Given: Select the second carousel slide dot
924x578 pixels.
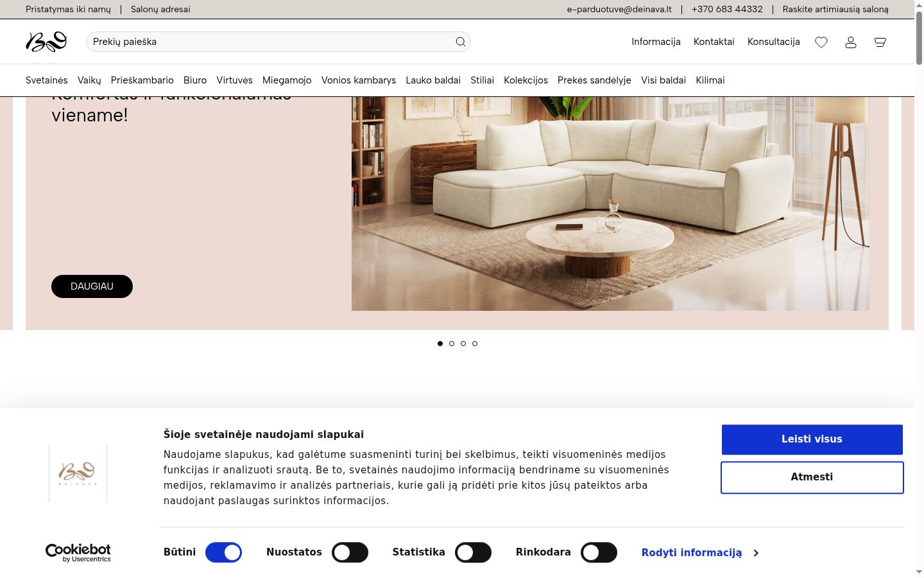Looking at the screenshot, I should point(452,344).
